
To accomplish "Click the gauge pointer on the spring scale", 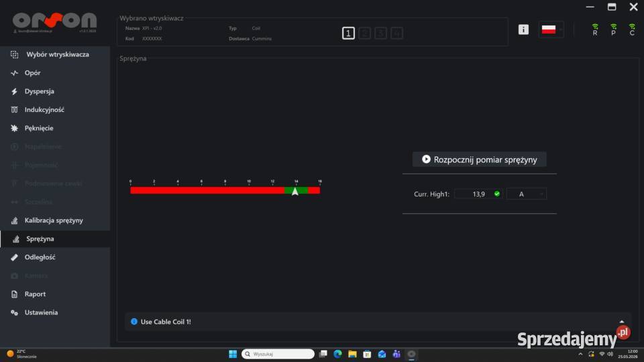I will pos(295,191).
